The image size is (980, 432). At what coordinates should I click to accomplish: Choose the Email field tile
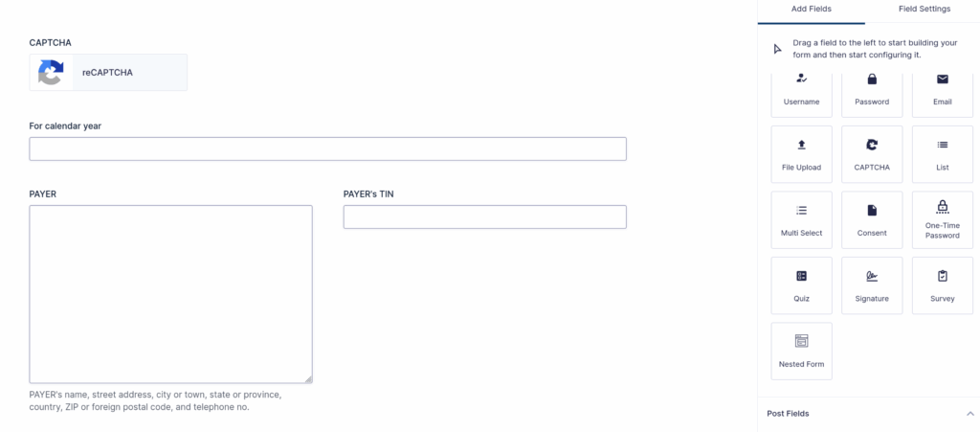click(x=942, y=93)
